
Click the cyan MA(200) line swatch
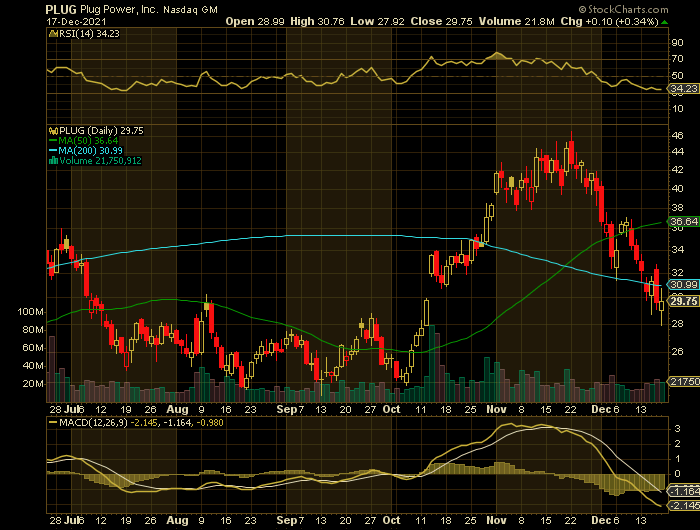(53, 150)
